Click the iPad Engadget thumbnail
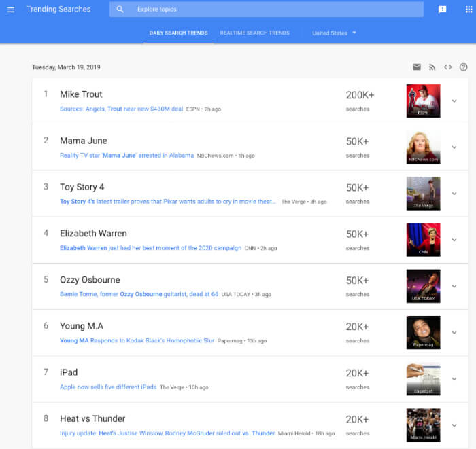The height and width of the screenshot is (449, 476). (424, 379)
